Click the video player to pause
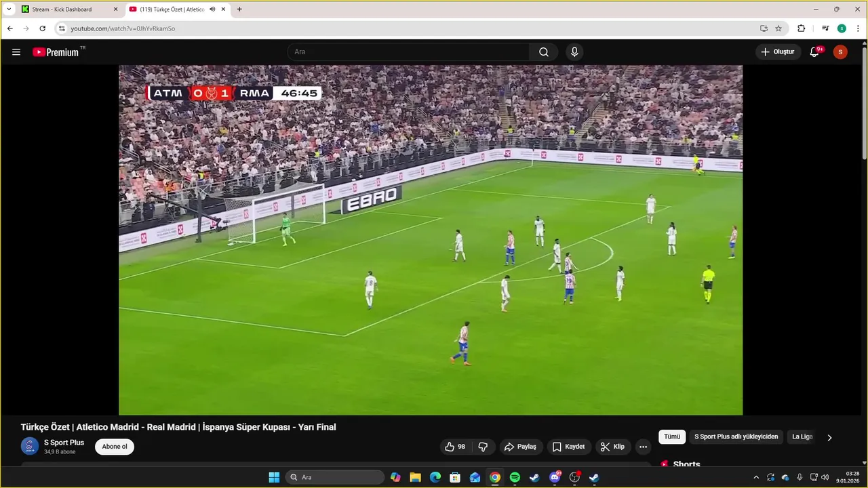868x488 pixels. click(431, 240)
